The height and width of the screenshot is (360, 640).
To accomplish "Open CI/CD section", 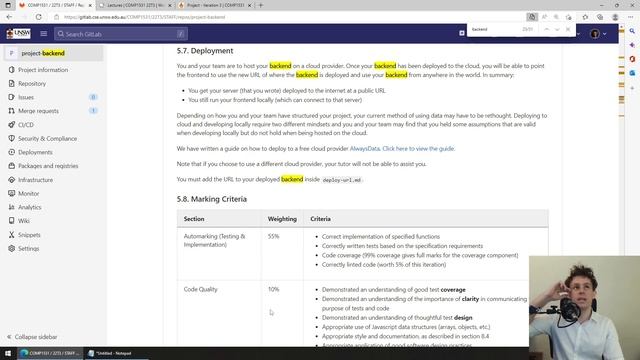I will point(26,125).
